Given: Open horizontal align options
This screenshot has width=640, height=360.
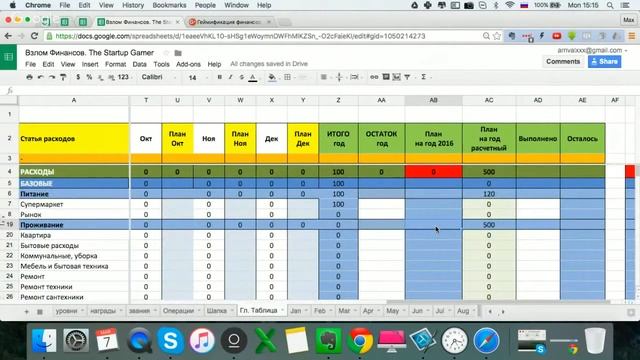Looking at the screenshot, I should coord(324,77).
